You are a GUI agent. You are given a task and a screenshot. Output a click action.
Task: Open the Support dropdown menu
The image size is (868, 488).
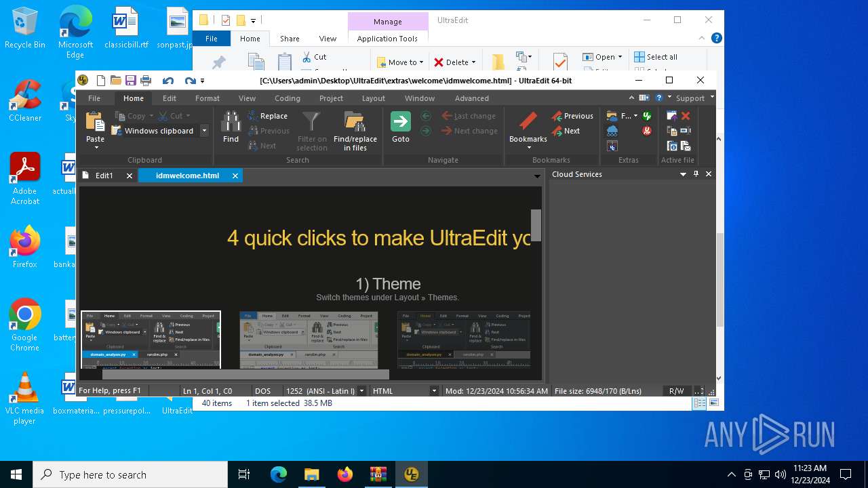694,98
